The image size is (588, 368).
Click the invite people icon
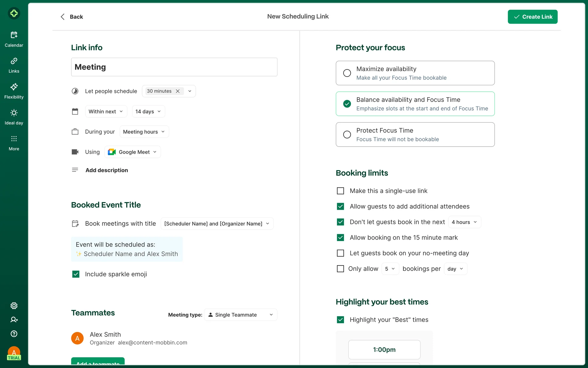point(14,320)
